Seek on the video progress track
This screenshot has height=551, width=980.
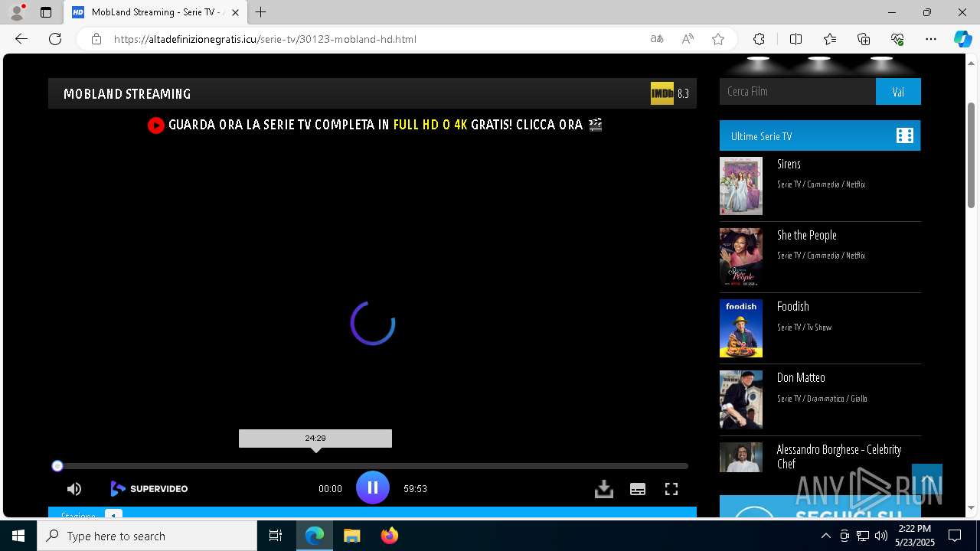373,466
